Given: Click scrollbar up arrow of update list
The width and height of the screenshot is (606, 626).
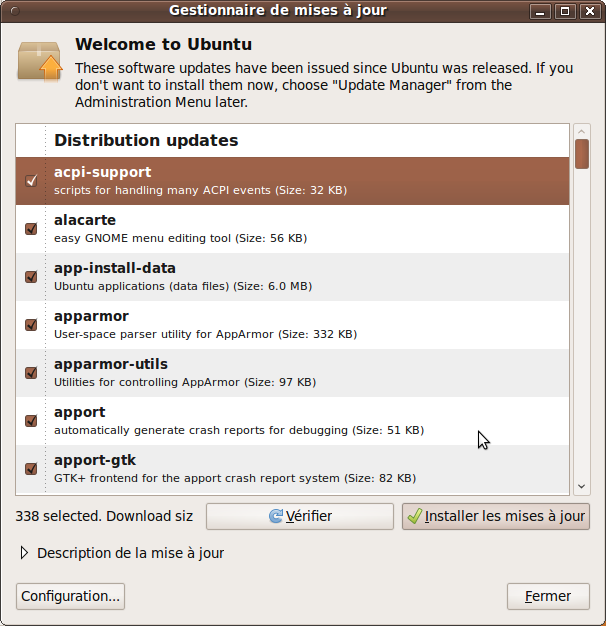Looking at the screenshot, I should click(x=581, y=131).
